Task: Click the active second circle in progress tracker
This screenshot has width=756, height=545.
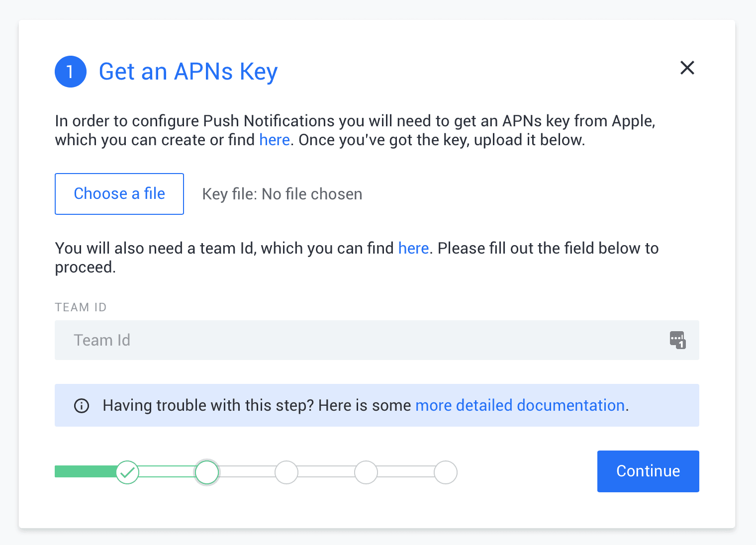Action: pos(207,472)
